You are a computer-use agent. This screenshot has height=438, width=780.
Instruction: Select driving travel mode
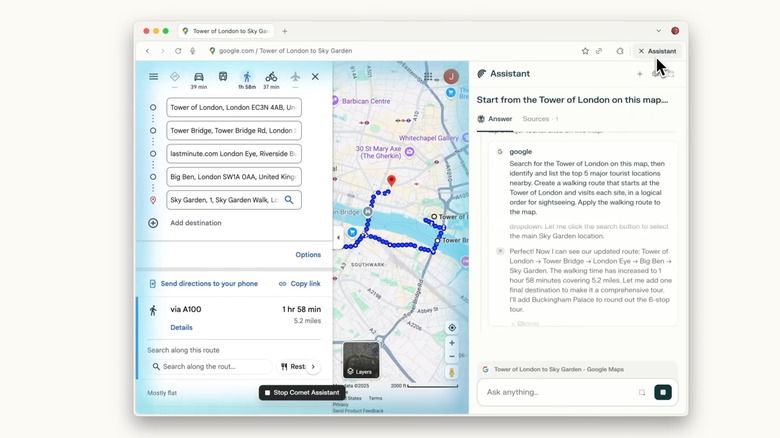(x=198, y=77)
